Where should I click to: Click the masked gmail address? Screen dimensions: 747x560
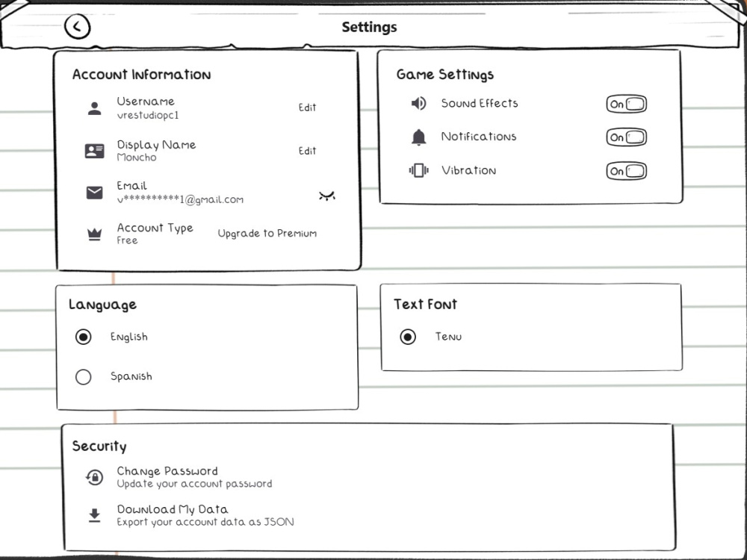pos(180,199)
